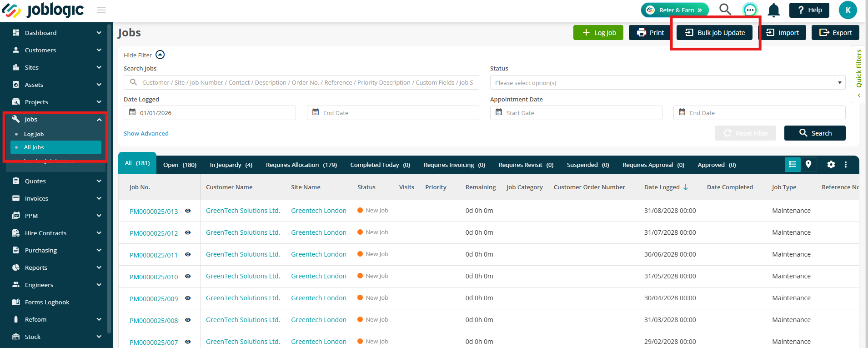Click Refer & Earn button
Viewport: 868px width, 348px height.
pos(675,10)
